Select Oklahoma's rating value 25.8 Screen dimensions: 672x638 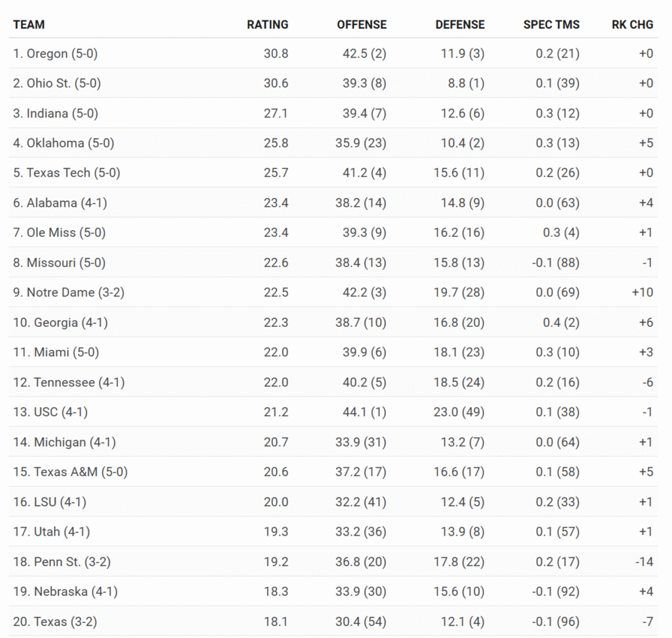[x=276, y=143]
